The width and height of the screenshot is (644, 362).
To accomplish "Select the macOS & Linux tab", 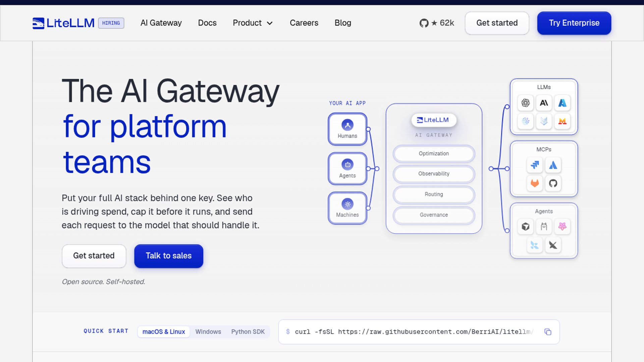I will (x=164, y=332).
